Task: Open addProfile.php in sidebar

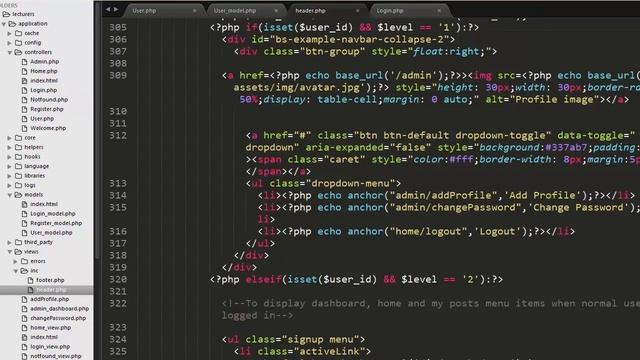Action: click(49, 299)
